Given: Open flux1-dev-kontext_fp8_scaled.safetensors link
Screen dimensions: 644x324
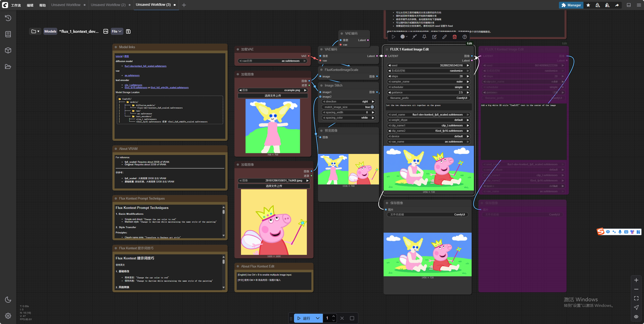Looking at the screenshot, I should point(145,66).
